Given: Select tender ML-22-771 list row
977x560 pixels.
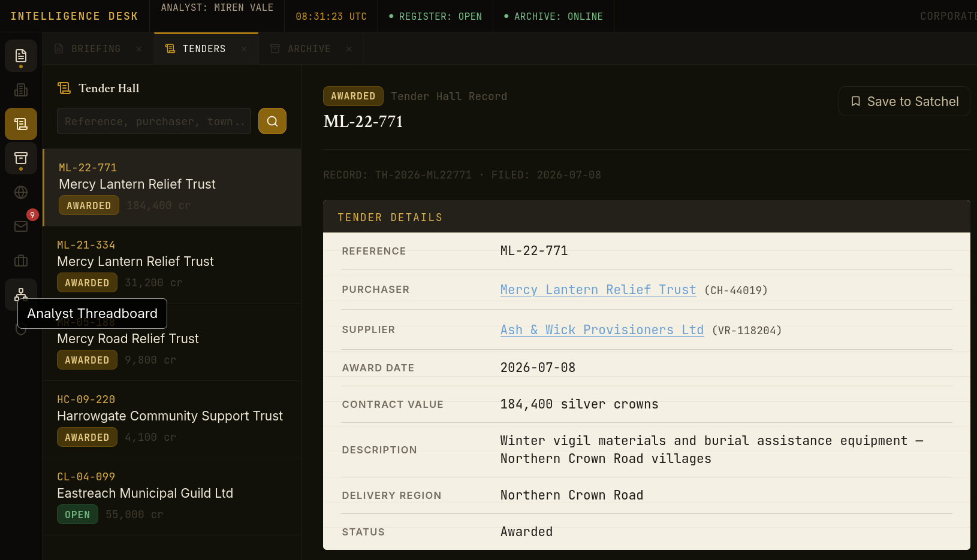Looking at the screenshot, I should (172, 187).
